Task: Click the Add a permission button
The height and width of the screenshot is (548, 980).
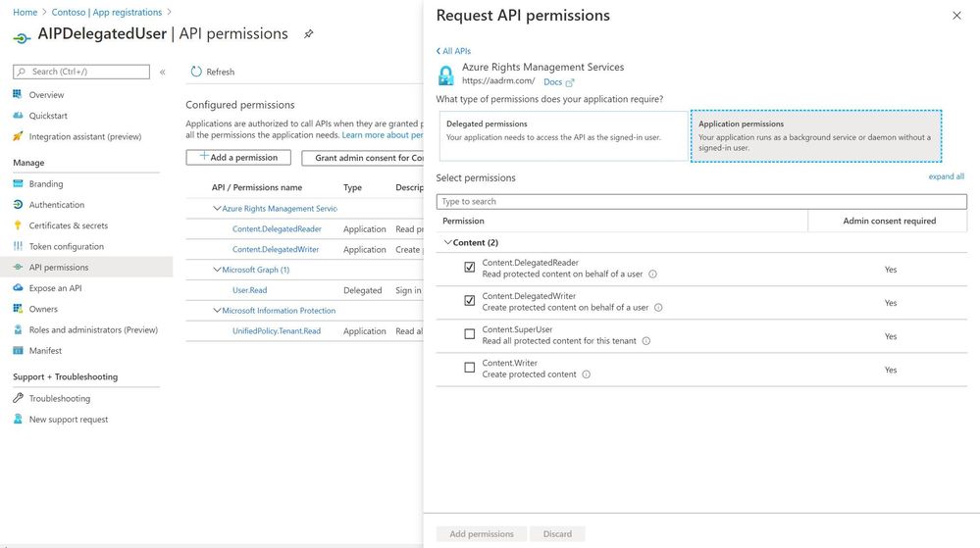Action: click(x=238, y=157)
